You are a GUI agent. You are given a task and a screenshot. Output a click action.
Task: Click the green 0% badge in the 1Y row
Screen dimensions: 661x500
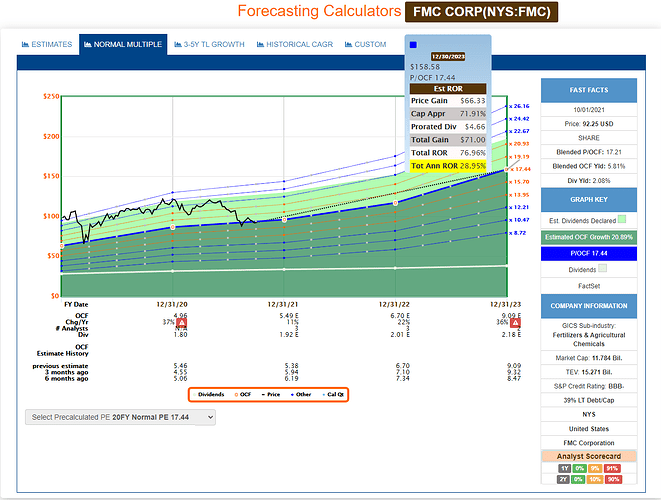click(579, 468)
